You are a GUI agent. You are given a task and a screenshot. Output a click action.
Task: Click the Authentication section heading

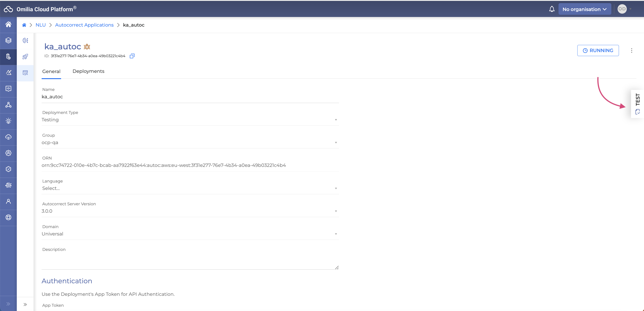[x=67, y=281]
